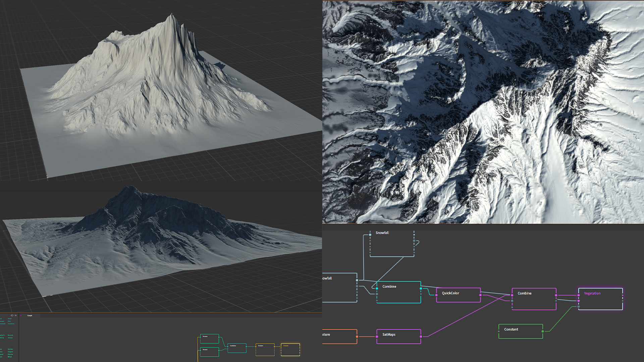This screenshot has width=644, height=362.
Task: Select the magenta Combine node
Action: coord(534,299)
